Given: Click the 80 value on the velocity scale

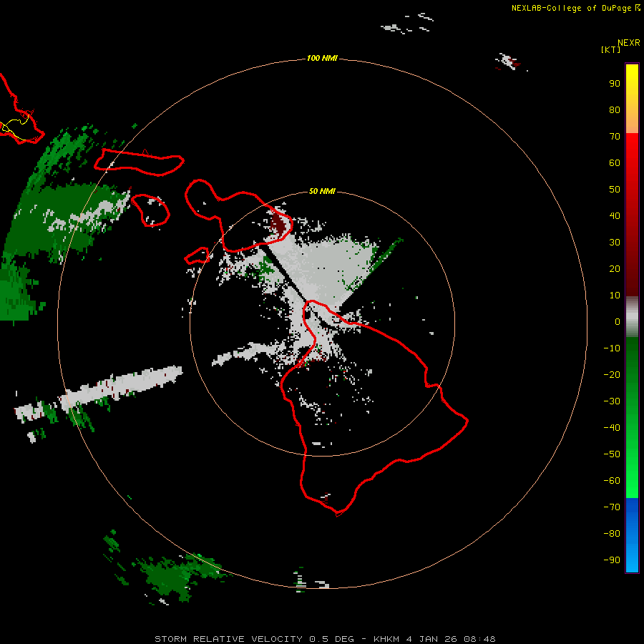Looking at the screenshot, I should point(615,110).
